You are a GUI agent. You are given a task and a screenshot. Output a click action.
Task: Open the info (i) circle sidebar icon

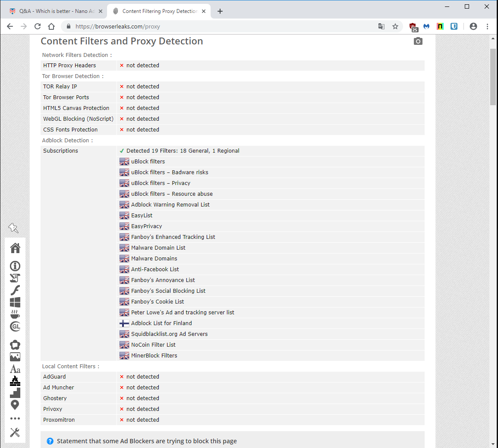[15, 266]
